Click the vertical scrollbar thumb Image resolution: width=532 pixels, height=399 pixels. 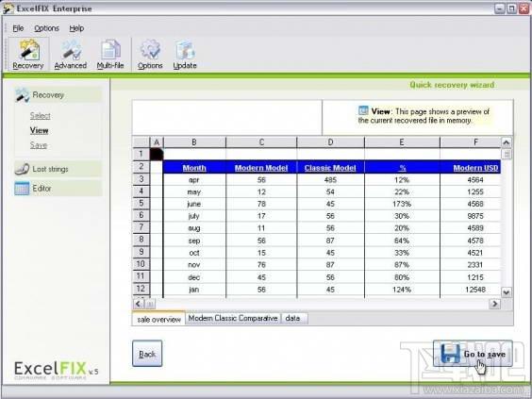click(x=507, y=154)
